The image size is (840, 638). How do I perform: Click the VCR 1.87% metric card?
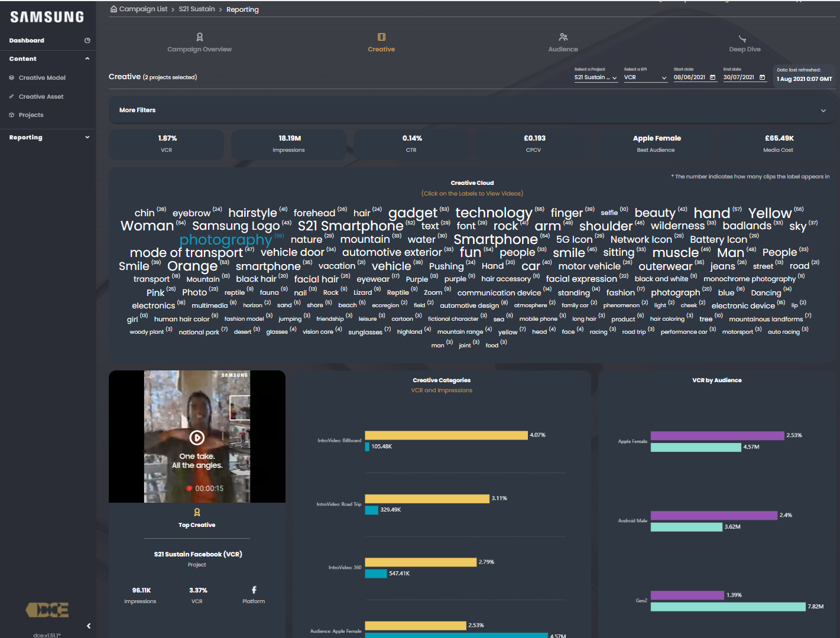point(167,145)
